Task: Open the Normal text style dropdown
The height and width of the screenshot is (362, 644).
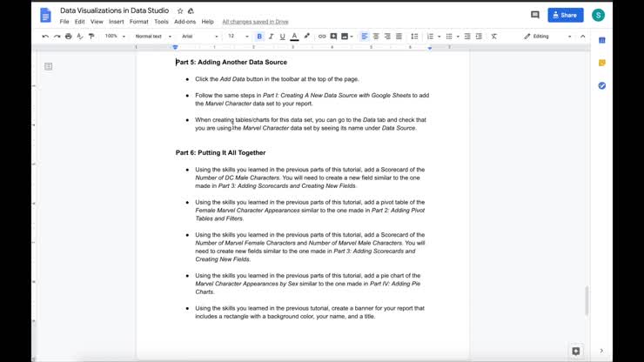Action: [153, 37]
